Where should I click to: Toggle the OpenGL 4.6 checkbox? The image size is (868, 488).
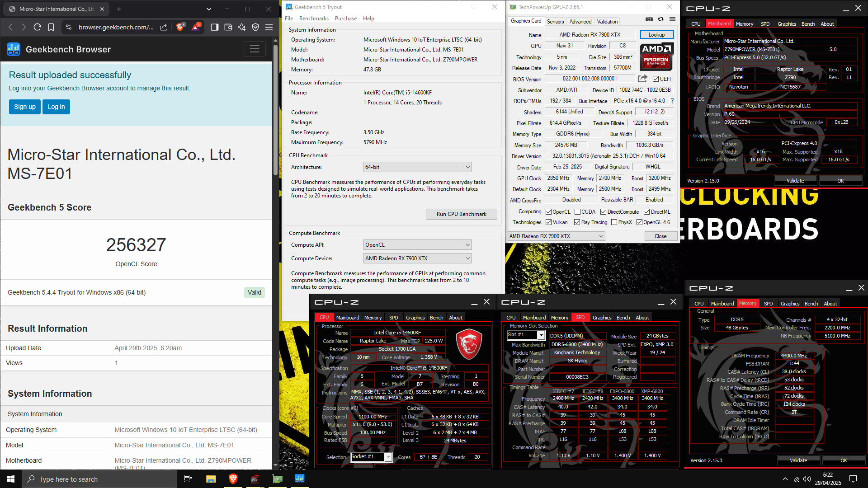(639, 222)
